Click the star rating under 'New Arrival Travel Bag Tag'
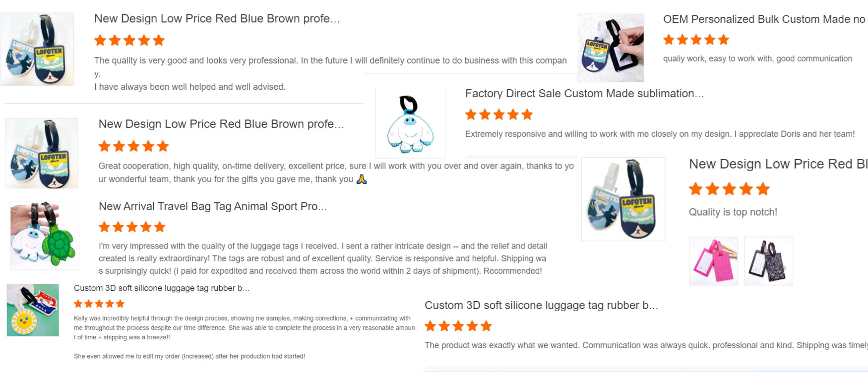 pos(132,227)
